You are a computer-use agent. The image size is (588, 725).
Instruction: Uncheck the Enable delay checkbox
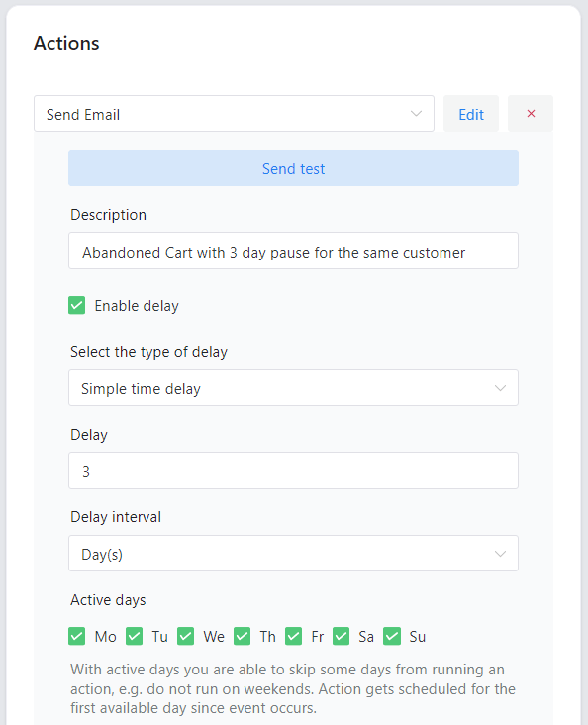point(77,306)
